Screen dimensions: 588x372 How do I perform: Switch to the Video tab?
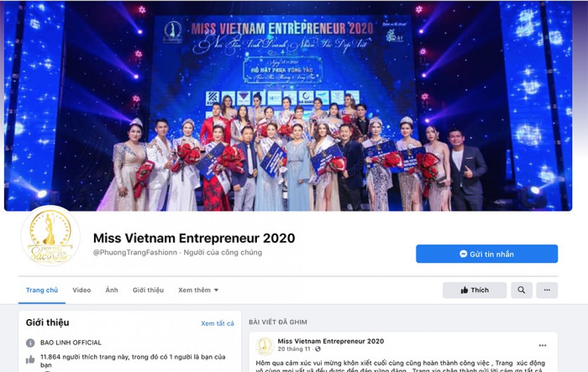(x=81, y=290)
